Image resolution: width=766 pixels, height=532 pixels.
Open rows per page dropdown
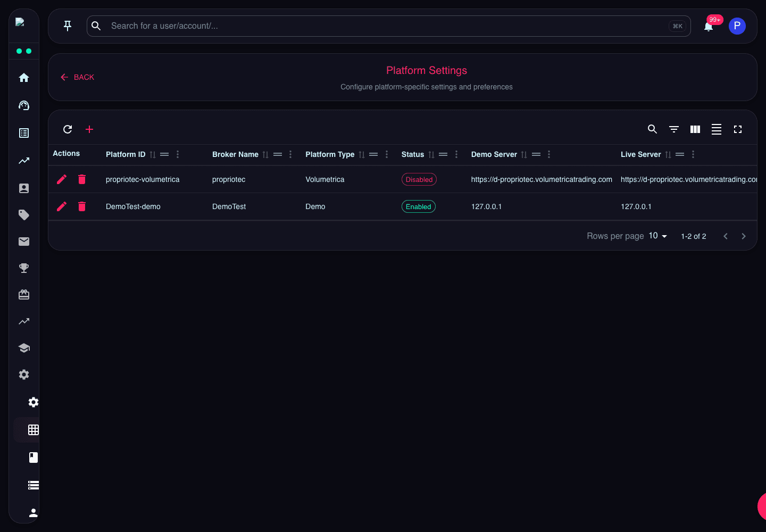[658, 236]
